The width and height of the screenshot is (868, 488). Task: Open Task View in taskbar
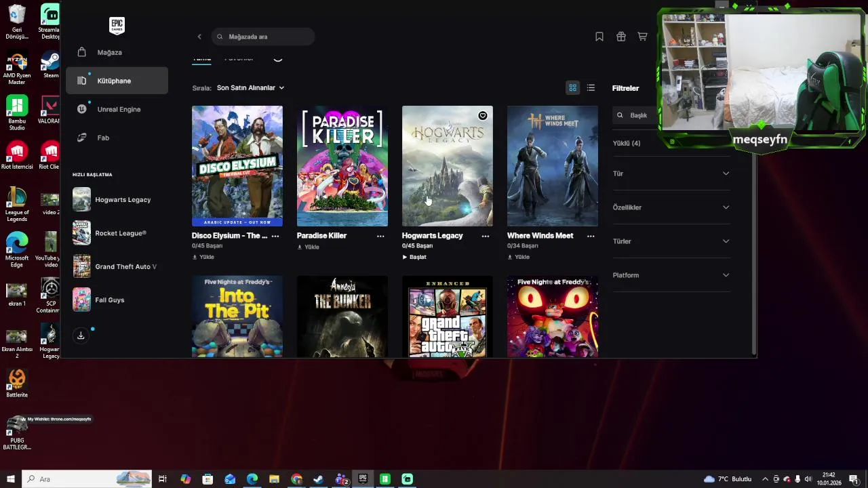[163, 479]
